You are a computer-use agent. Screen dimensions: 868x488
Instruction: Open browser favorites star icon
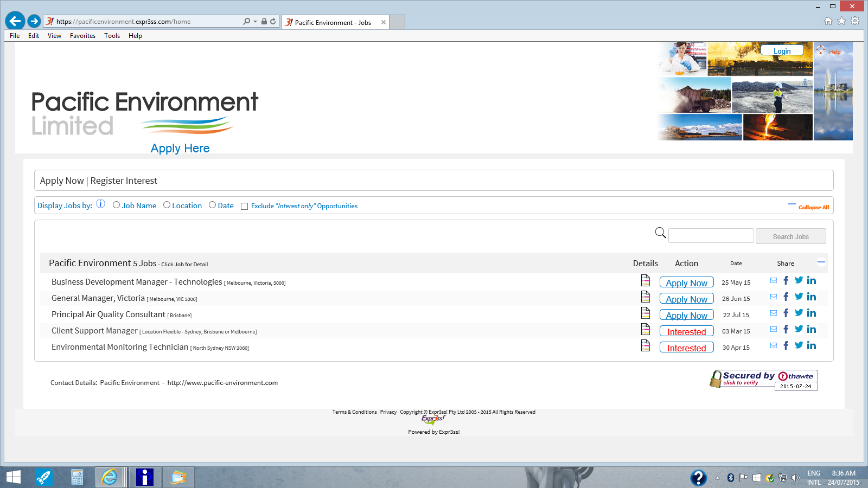click(x=841, y=21)
